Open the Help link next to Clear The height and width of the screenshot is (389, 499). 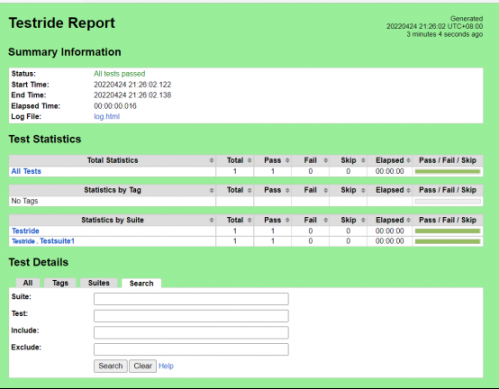click(166, 366)
